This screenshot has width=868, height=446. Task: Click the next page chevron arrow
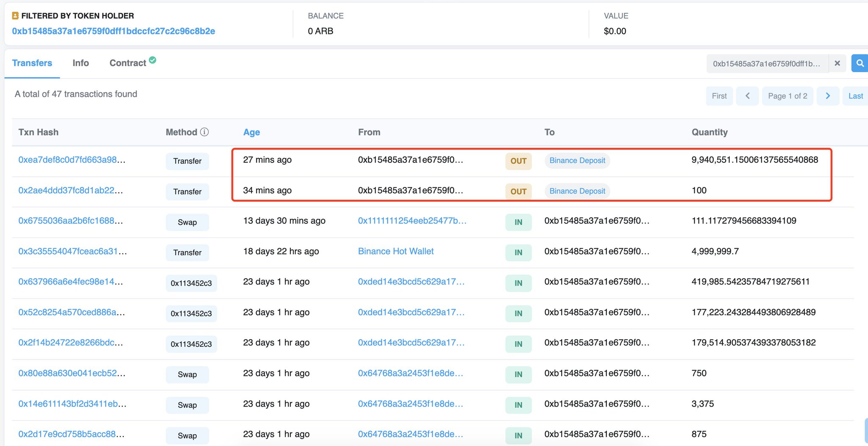coord(828,96)
